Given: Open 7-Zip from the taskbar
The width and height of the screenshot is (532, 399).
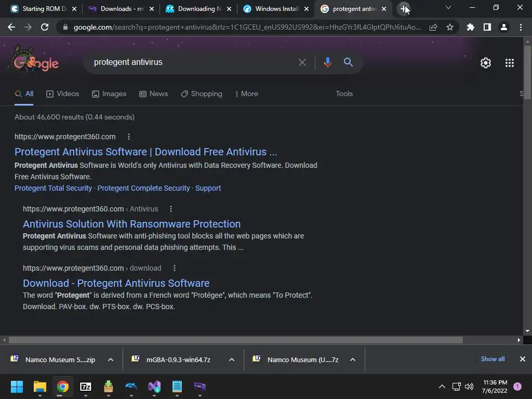Looking at the screenshot, I should [86, 387].
